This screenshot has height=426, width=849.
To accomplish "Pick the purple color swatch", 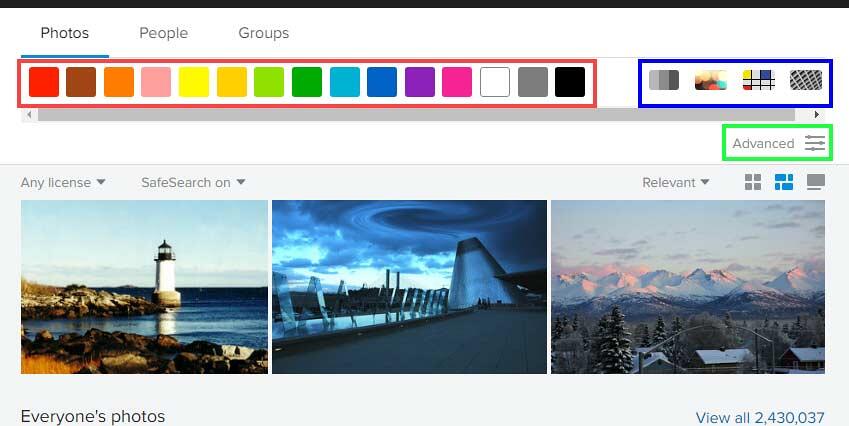I will (420, 82).
